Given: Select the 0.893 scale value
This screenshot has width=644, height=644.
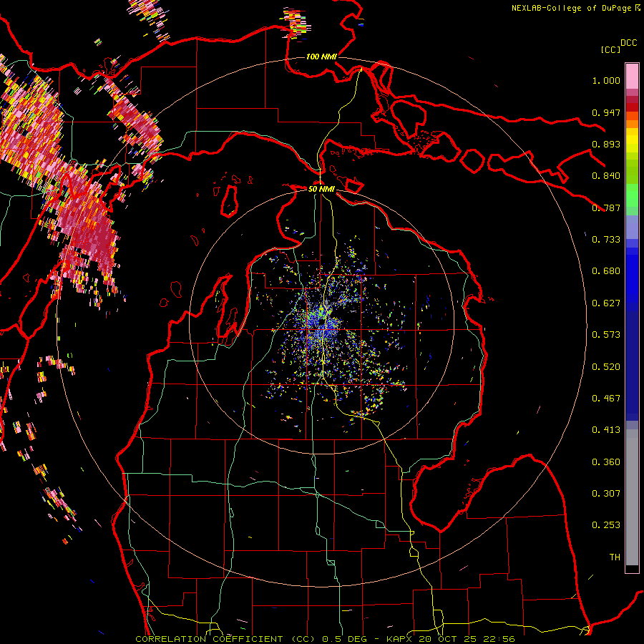Looking at the screenshot, I should coord(606,144).
